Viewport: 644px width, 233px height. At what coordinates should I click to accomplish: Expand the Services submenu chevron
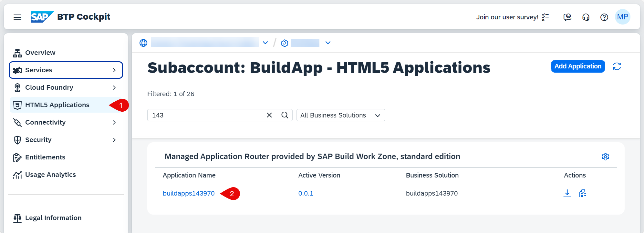[114, 70]
